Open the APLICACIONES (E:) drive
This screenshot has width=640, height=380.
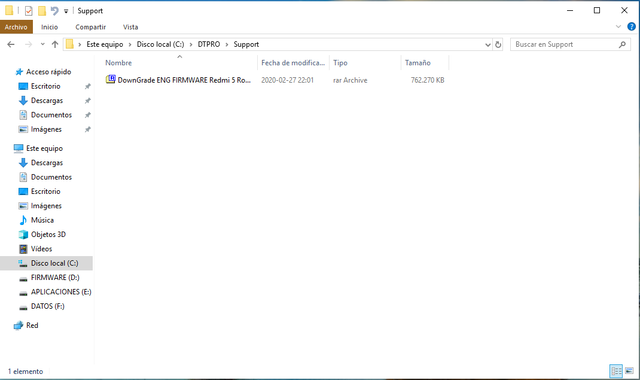pos(61,292)
